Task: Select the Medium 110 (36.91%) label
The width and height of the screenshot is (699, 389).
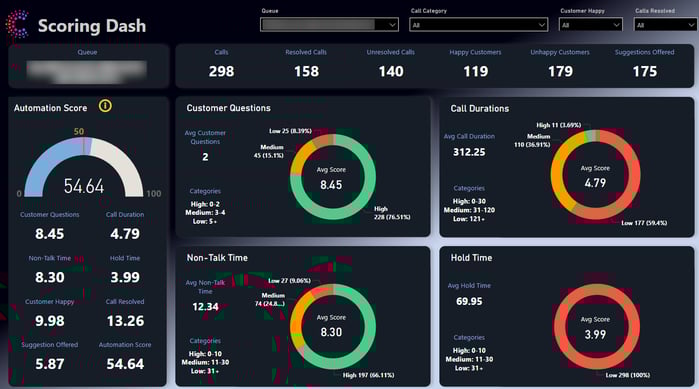Action: coord(532,140)
